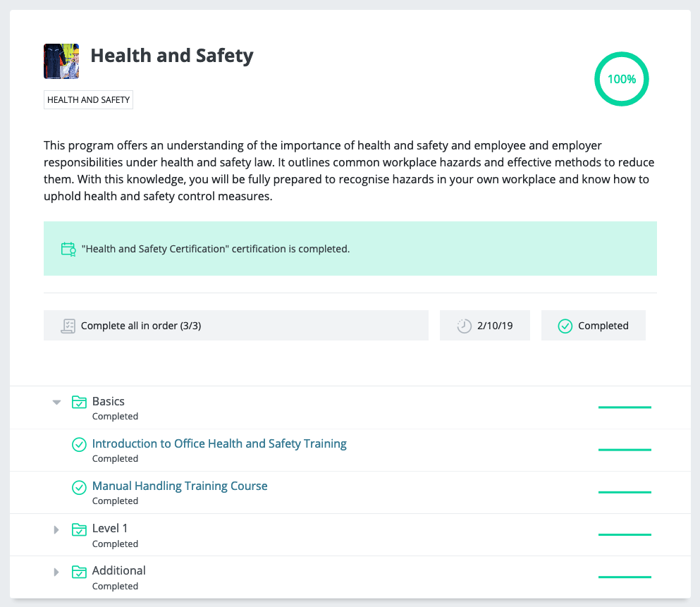Click the Completed status button

point(593,326)
